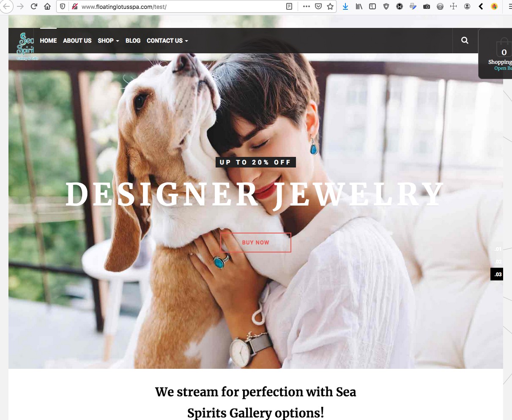Image resolution: width=512 pixels, height=420 pixels.
Task: Click the BUY NOW button
Action: (x=256, y=242)
